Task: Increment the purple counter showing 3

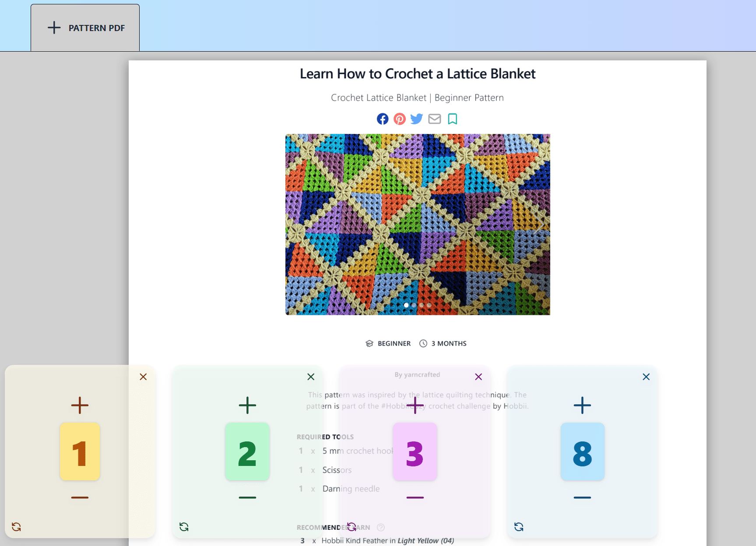Action: coord(415,405)
